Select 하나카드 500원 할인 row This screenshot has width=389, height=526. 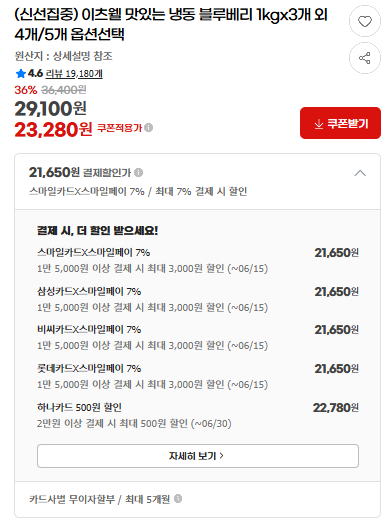(x=198, y=415)
